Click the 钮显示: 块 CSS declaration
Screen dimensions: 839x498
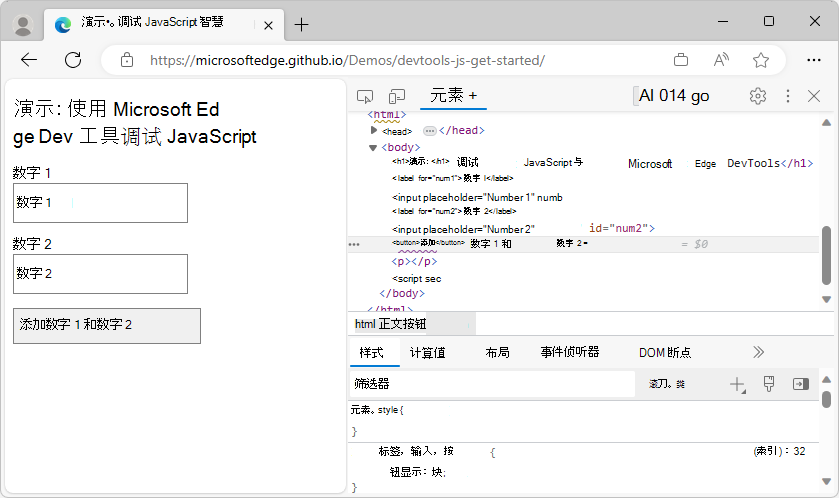[417, 472]
